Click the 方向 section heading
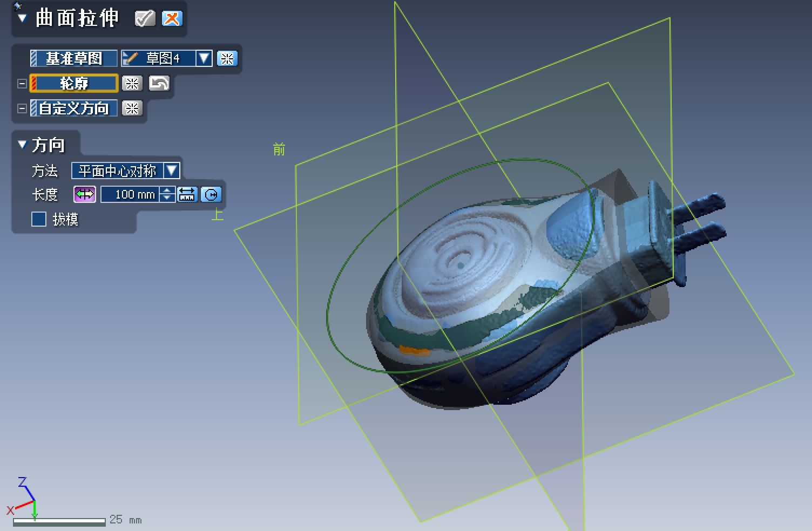Viewport: 812px width, 531px height. (x=48, y=145)
